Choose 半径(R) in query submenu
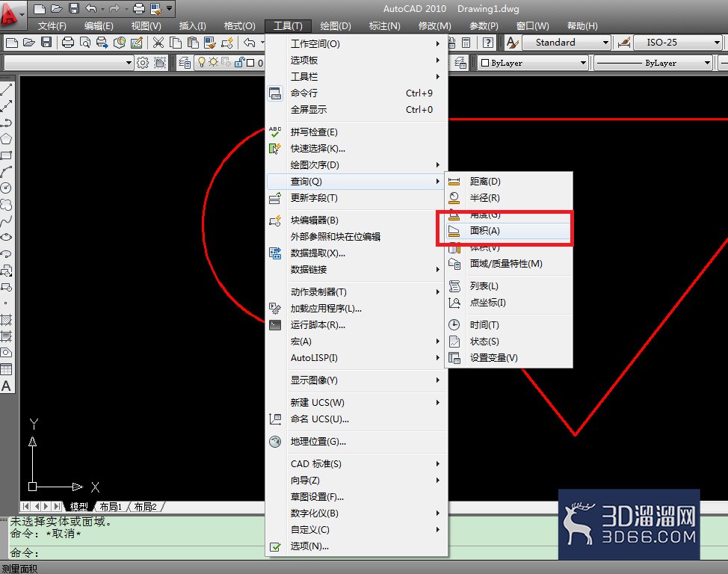This screenshot has height=574, width=728. [x=509, y=198]
